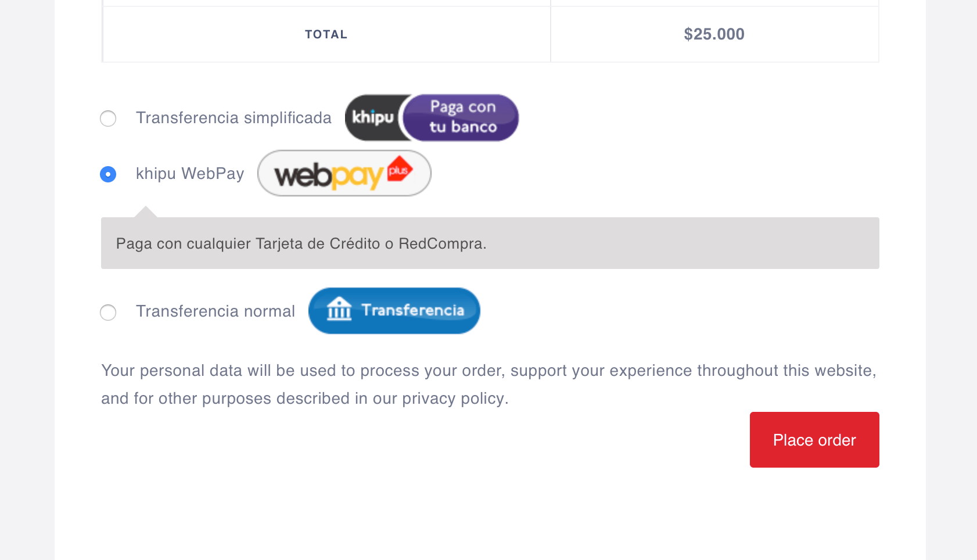
Task: Click the Transferencia simplificada label text
Action: [x=234, y=118]
